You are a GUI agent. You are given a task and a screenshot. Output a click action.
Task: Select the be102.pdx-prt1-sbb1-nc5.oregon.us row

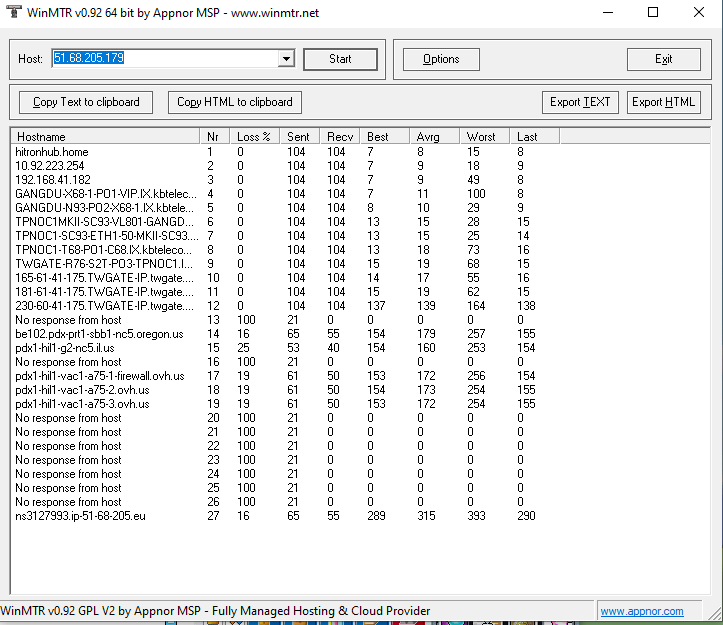[x=99, y=334]
